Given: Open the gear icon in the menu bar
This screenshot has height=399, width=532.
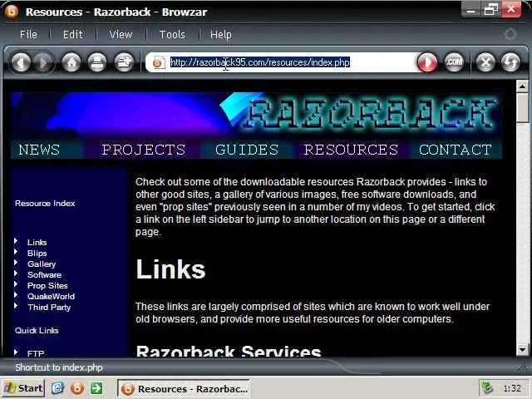Looking at the screenshot, I should click(x=510, y=34).
